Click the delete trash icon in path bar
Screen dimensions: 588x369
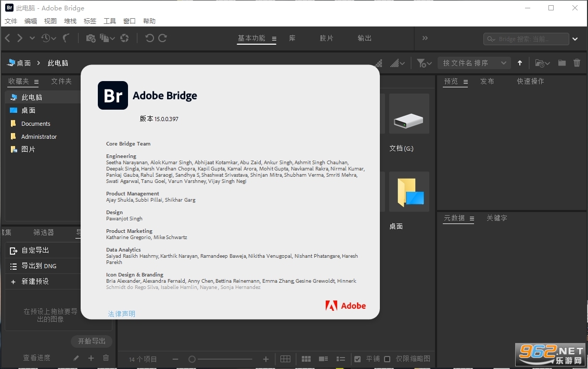(x=577, y=62)
